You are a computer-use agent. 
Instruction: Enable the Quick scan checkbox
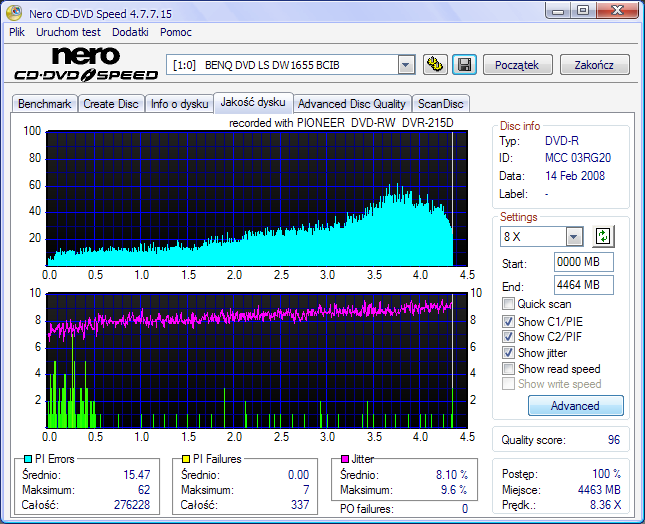click(508, 304)
